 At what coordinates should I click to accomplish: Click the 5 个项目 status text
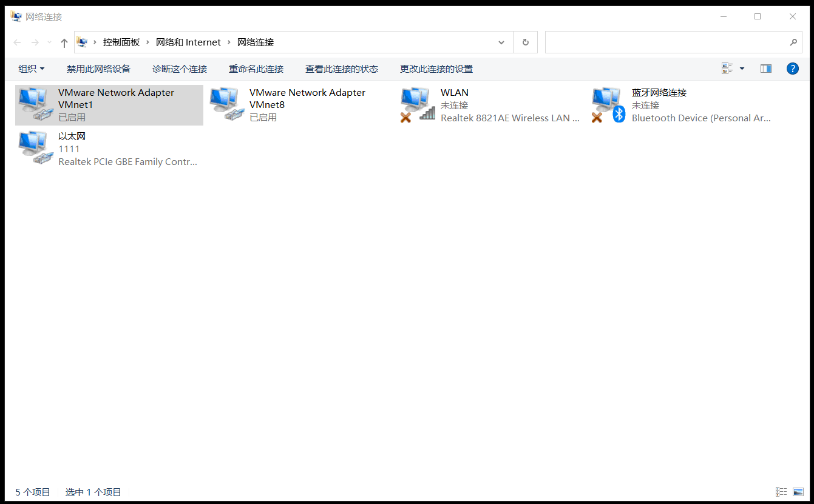pyautogui.click(x=33, y=492)
